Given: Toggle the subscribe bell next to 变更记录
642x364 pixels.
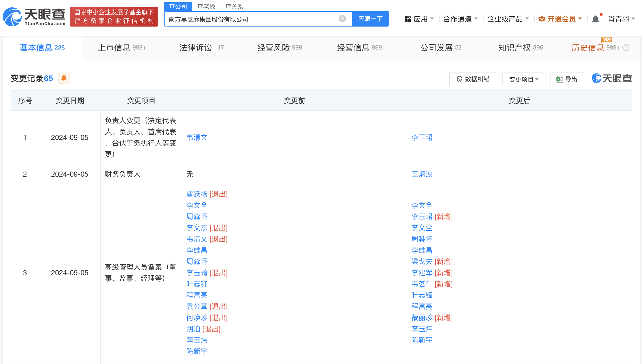Looking at the screenshot, I should [x=64, y=78].
